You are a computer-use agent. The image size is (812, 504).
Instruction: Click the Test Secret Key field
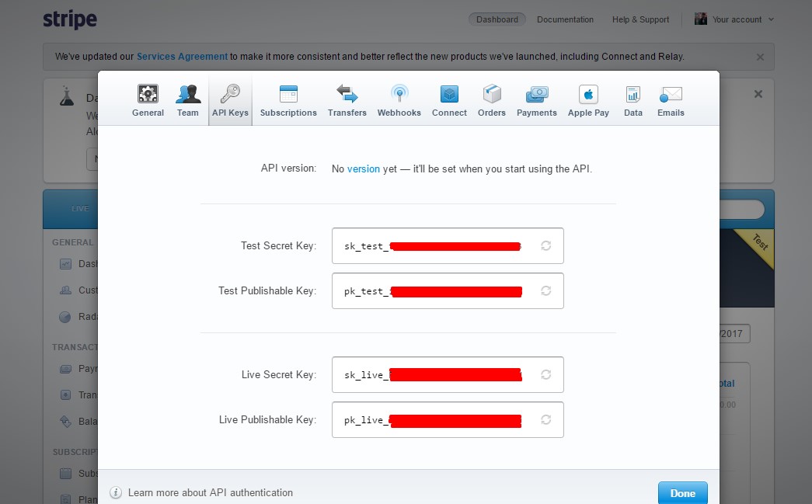[448, 246]
